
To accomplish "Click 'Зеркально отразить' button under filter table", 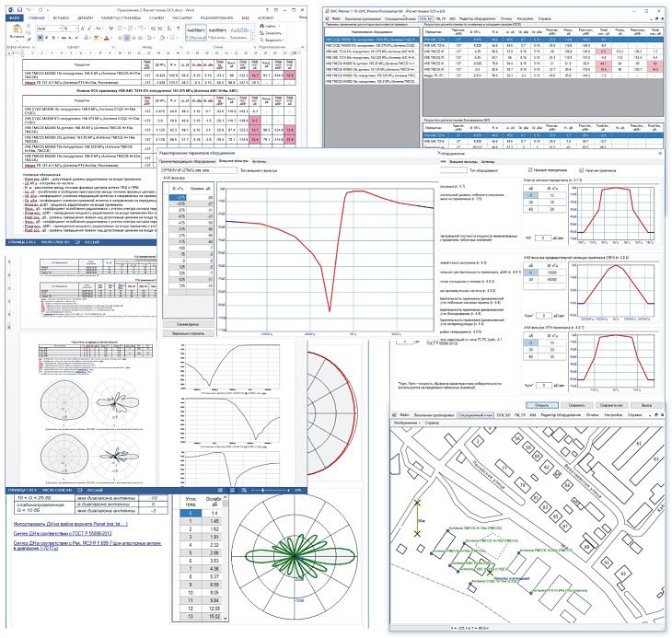I will [x=188, y=333].
